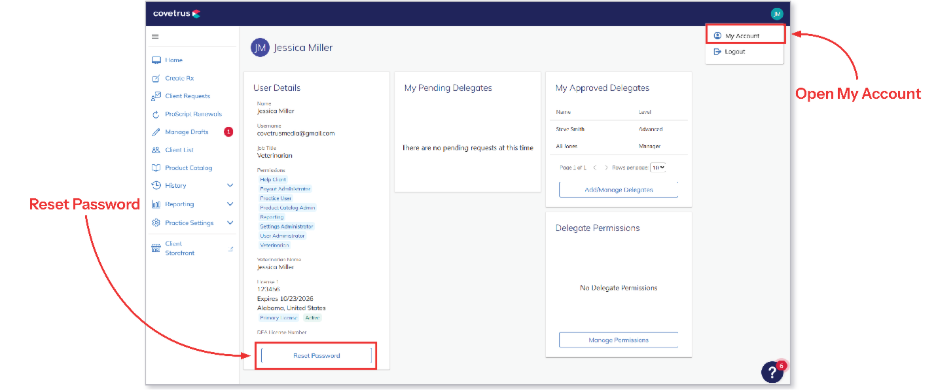Click the Practice Settings gear icon
The width and height of the screenshot is (936, 390).
(x=156, y=223)
